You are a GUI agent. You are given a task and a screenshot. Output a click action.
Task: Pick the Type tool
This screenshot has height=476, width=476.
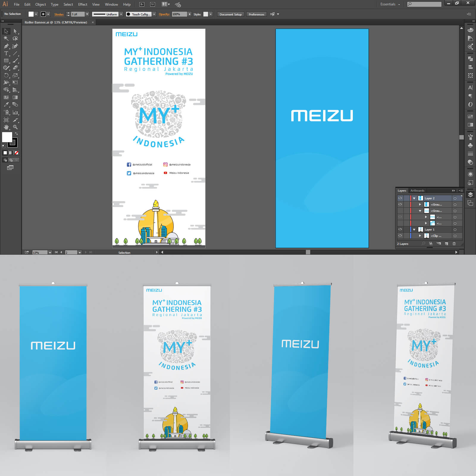tap(6, 53)
